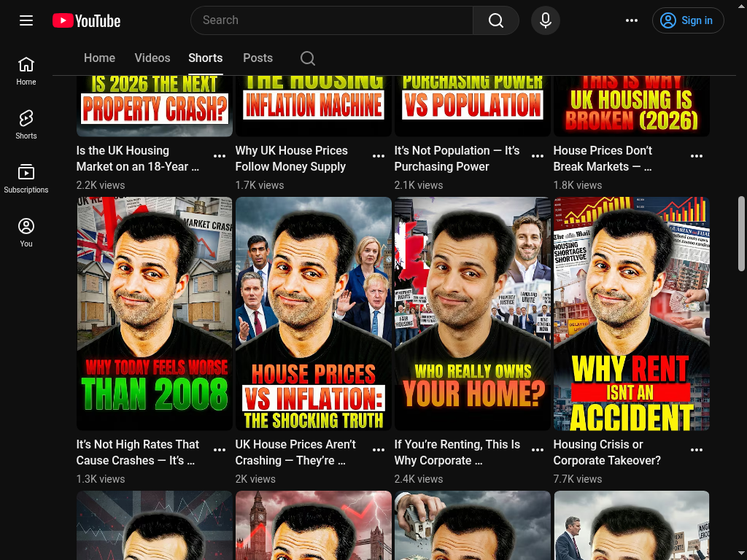Start voice search with microphone

[x=546, y=20]
